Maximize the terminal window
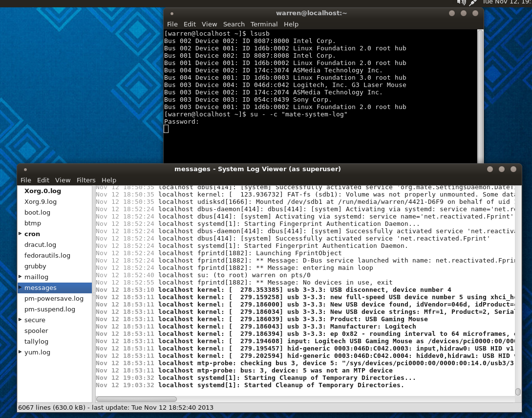This screenshot has width=532, height=418. coord(464,13)
